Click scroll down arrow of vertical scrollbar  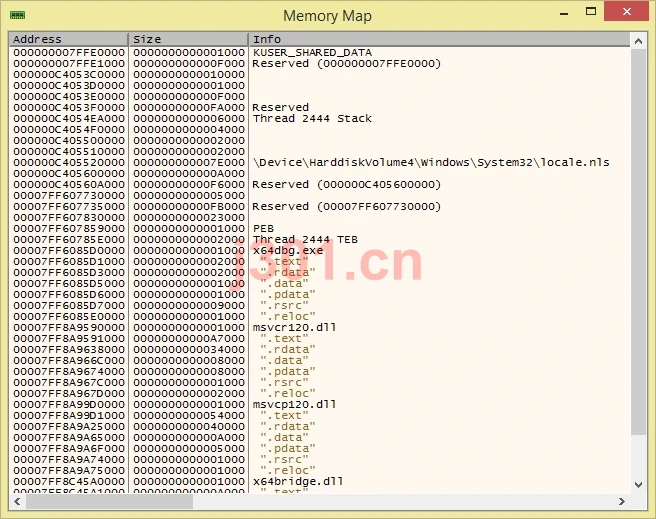(x=638, y=485)
